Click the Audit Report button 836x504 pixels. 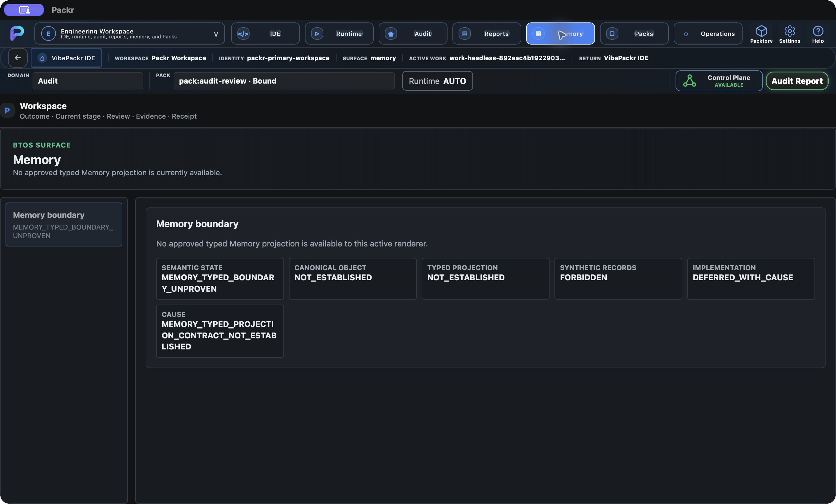[x=797, y=81]
